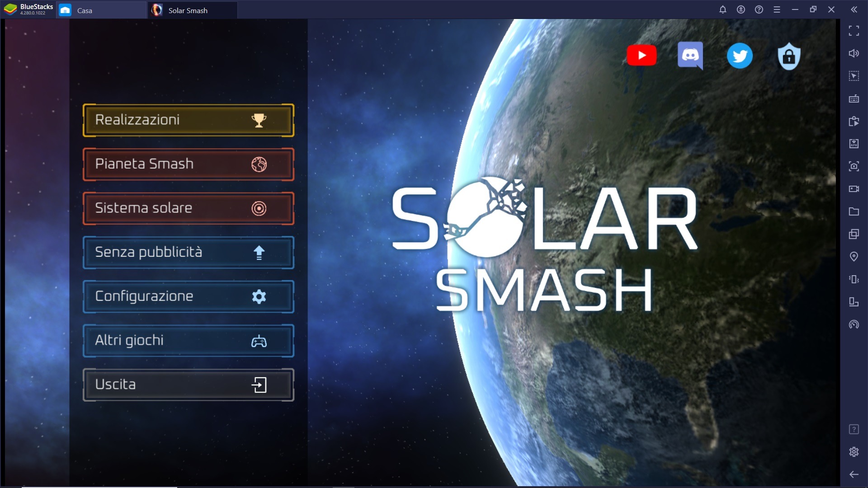Switch to the Casa home tab

point(102,10)
